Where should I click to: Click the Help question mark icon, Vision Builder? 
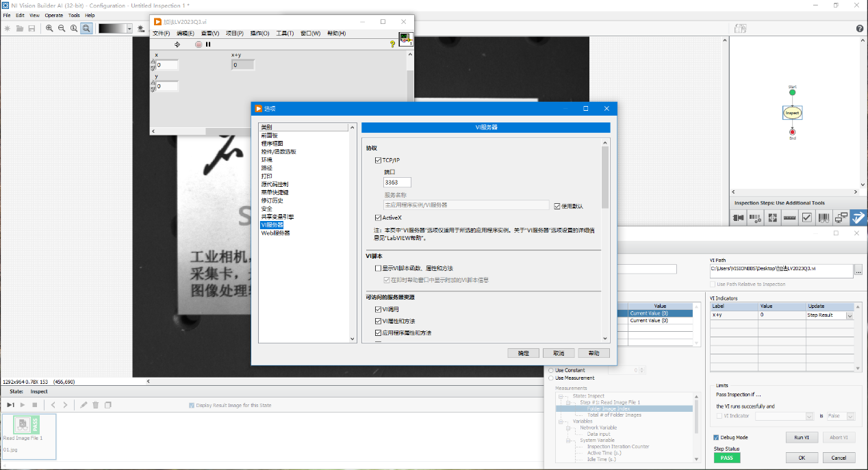860,28
